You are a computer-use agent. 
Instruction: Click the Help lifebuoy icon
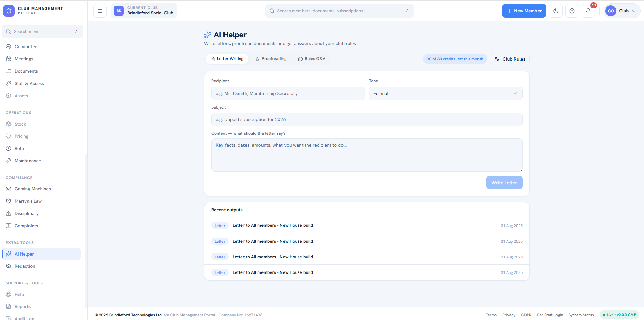pyautogui.click(x=8, y=294)
